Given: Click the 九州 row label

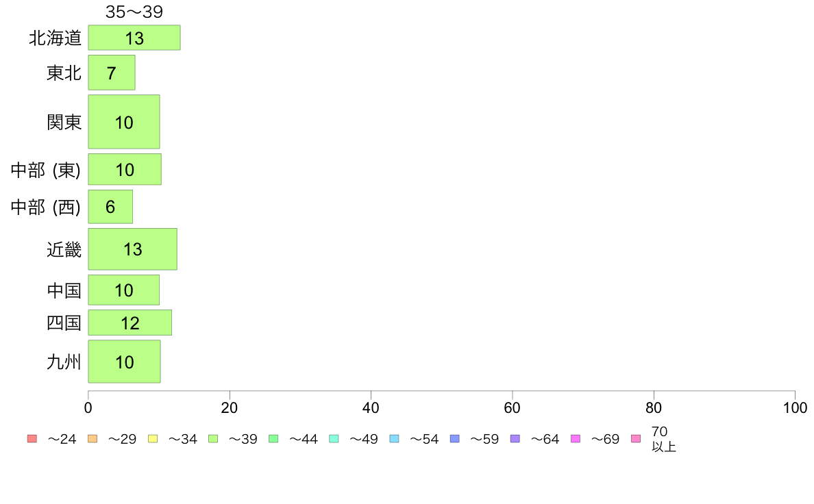Looking at the screenshot, I should pyautogui.click(x=64, y=362).
